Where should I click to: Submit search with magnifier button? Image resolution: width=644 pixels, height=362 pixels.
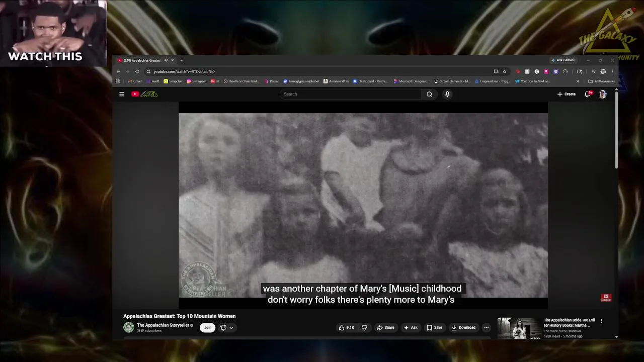(429, 94)
